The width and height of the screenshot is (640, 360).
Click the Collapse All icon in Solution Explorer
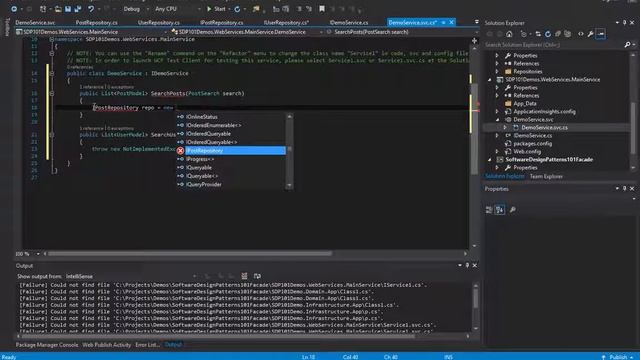pyautogui.click(x=558, y=34)
